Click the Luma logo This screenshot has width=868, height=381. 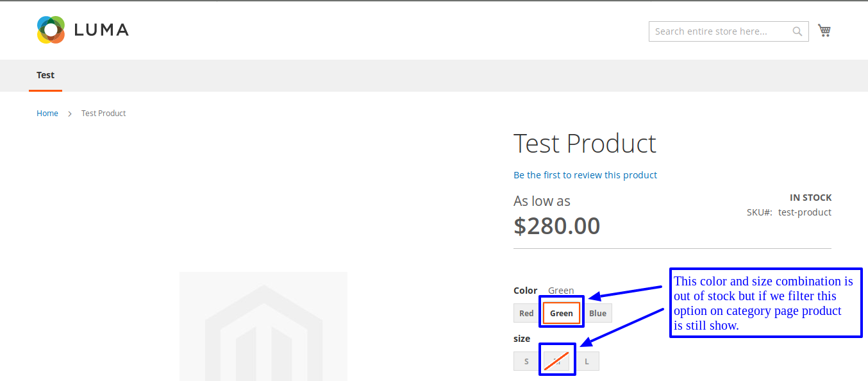click(x=82, y=30)
